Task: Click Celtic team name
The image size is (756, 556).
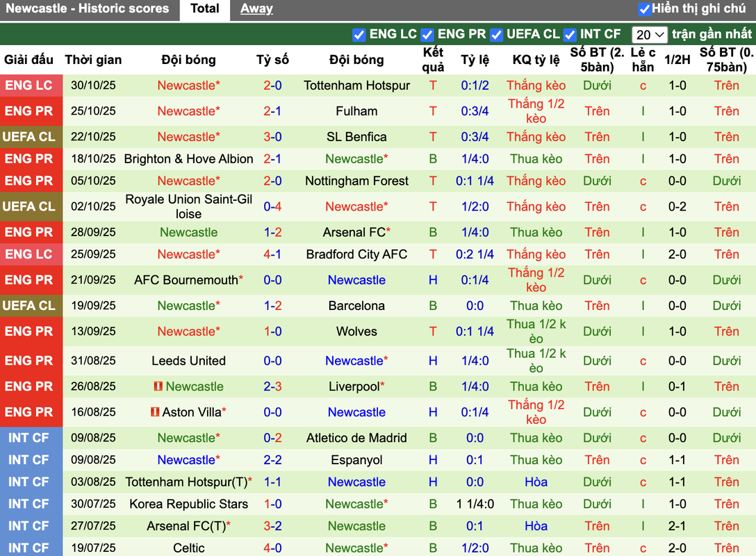Action: click(x=188, y=548)
